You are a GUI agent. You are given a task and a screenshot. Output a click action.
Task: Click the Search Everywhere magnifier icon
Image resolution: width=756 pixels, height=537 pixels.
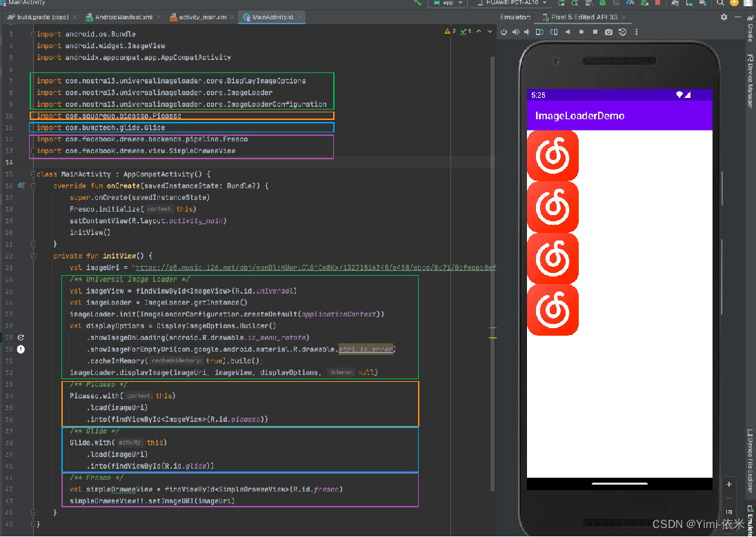[x=720, y=3]
